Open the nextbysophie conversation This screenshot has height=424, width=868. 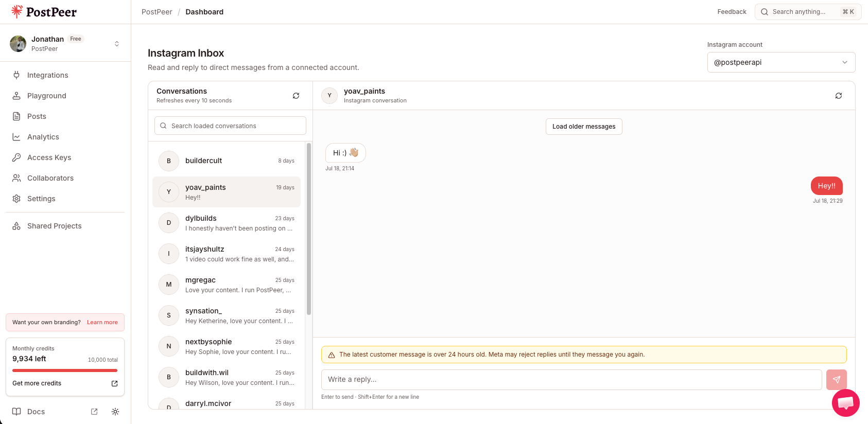click(x=227, y=346)
